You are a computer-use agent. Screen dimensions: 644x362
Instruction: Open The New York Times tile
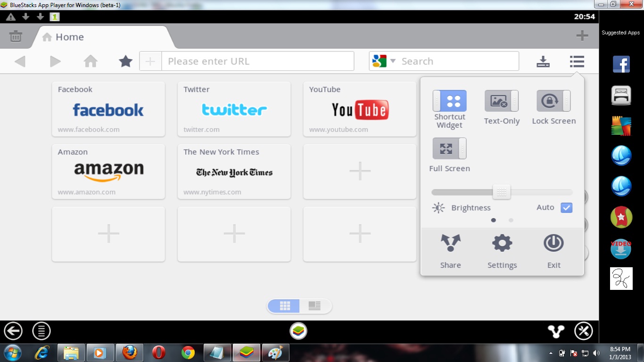tap(234, 172)
